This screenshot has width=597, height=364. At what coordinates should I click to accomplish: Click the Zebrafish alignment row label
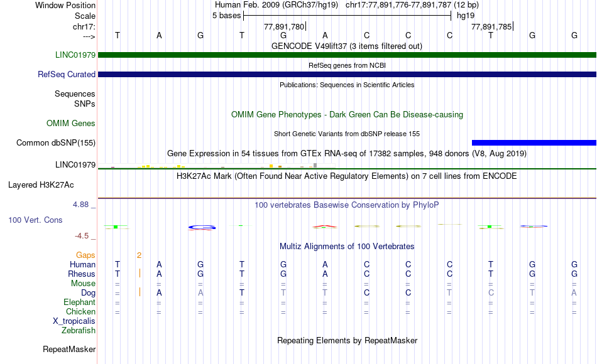coord(79,331)
